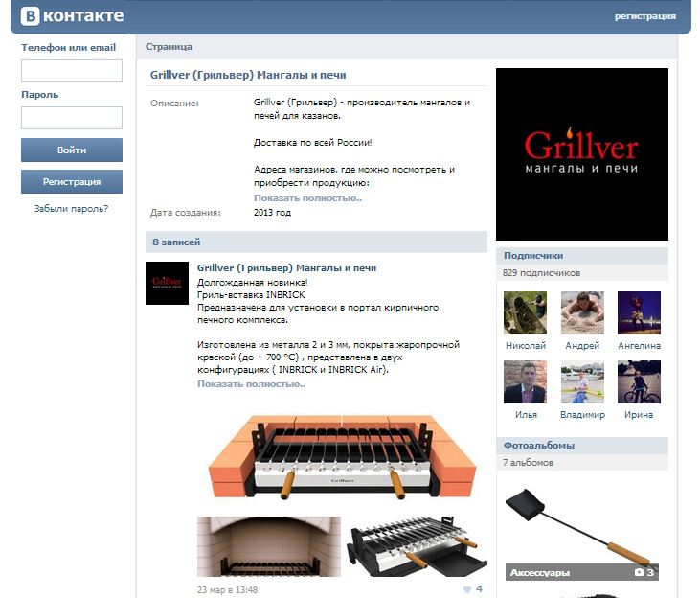The height and width of the screenshot is (598, 700).
Task: Click the like count 4 on post
Action: click(x=479, y=589)
